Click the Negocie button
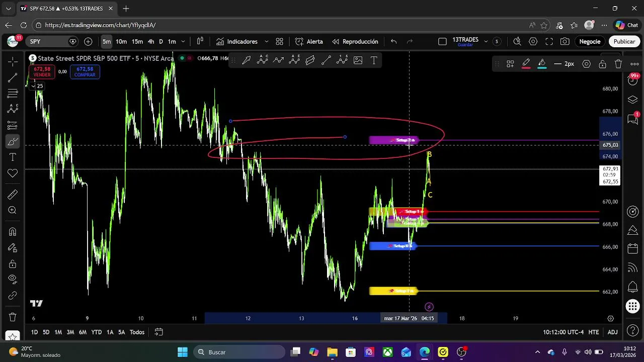Viewport: 644px width, 362px height. click(x=590, y=42)
